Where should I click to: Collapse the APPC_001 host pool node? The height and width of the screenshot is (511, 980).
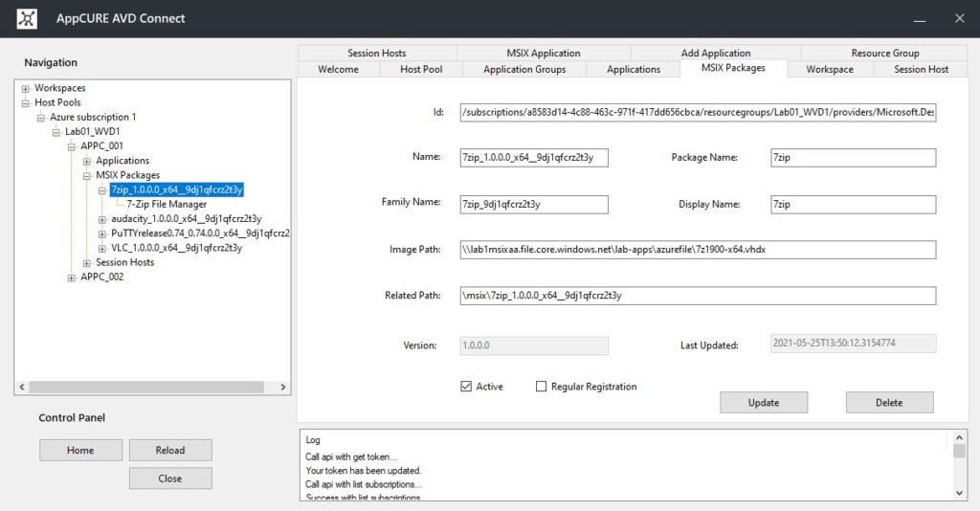point(71,146)
